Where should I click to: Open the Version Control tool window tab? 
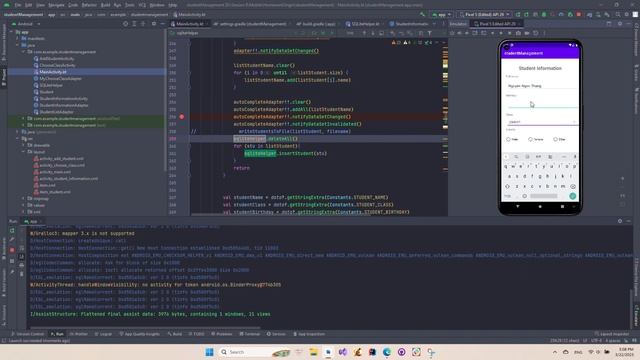click(27, 334)
